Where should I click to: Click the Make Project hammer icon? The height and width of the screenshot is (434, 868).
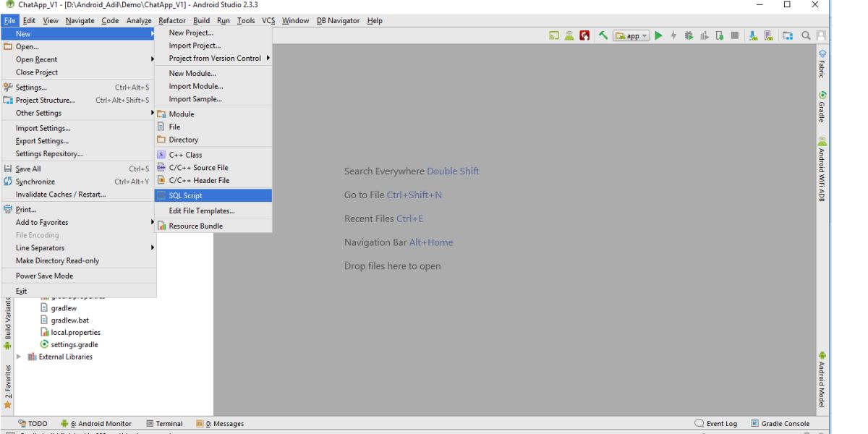(603, 35)
